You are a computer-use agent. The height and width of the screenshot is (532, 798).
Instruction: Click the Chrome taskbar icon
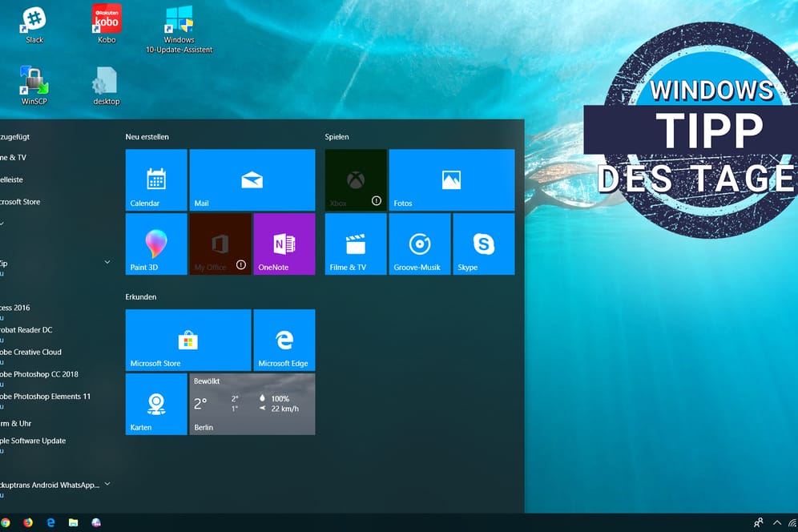(5, 522)
